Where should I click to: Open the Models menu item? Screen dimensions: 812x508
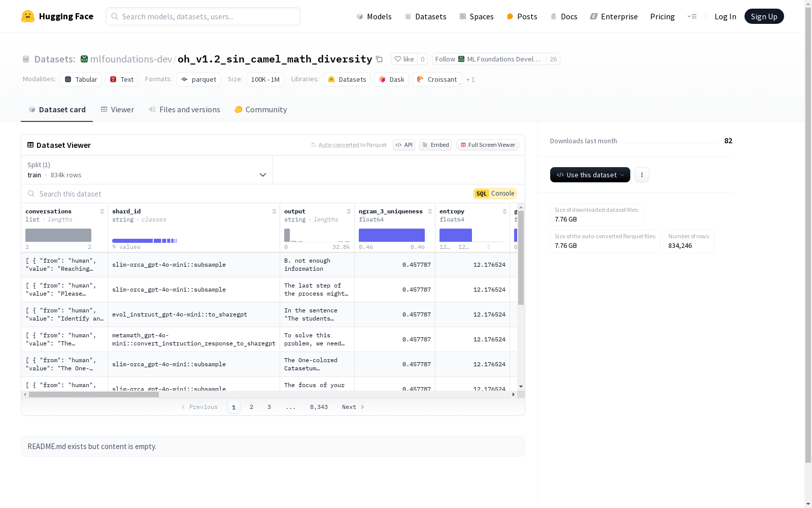click(374, 16)
